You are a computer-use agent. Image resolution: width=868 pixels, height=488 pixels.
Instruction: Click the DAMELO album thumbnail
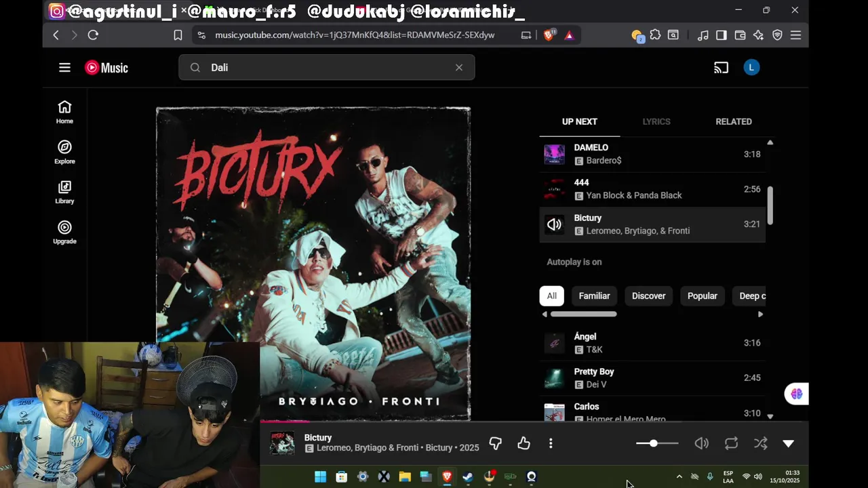tap(554, 154)
